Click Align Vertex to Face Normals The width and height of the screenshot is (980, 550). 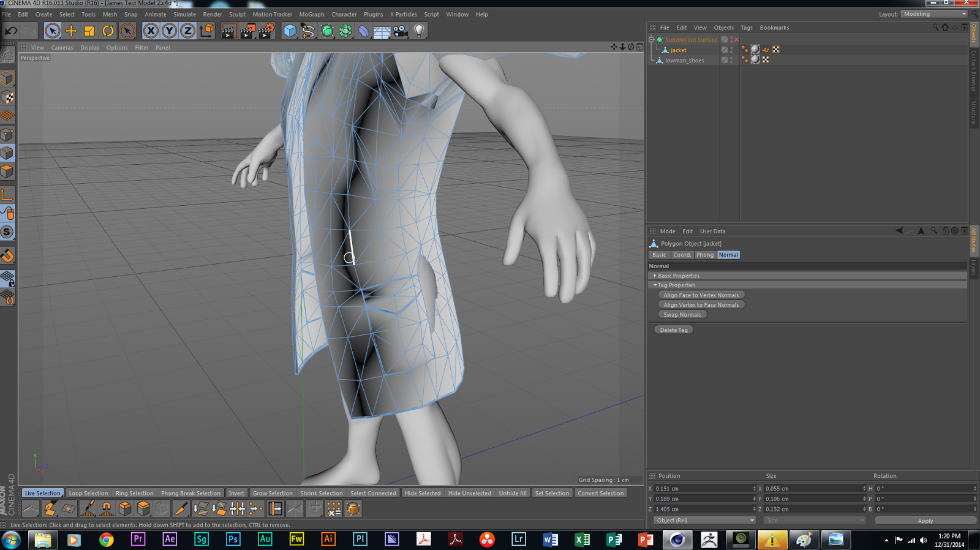[x=701, y=305]
